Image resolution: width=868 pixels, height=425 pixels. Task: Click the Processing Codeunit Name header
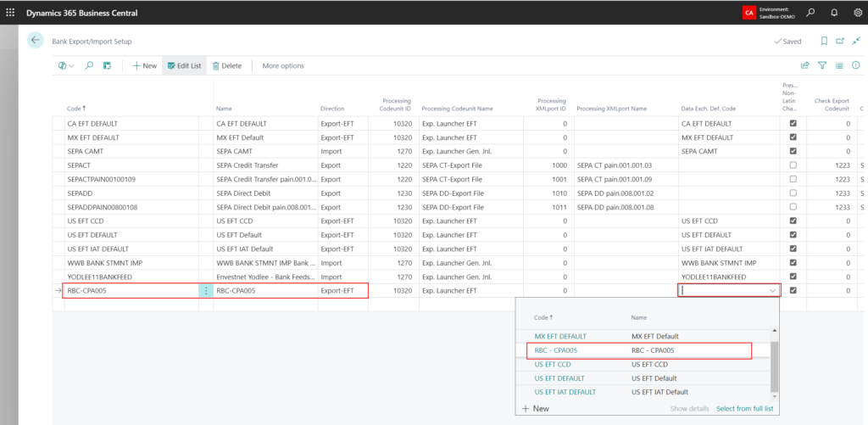coord(457,109)
